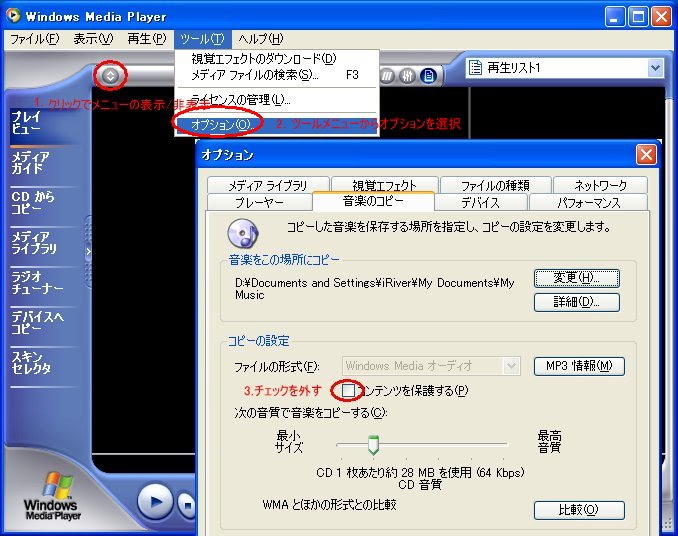Click the D:\Documents and Settings music path text
The width and height of the screenshot is (678, 536).
[374, 289]
